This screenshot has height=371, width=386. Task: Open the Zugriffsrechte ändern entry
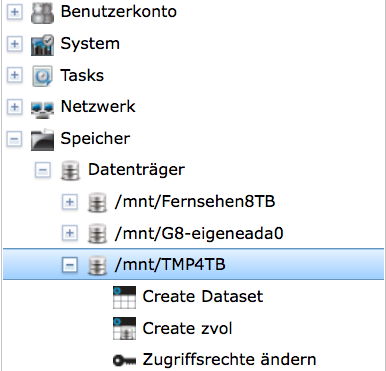pyautogui.click(x=229, y=360)
